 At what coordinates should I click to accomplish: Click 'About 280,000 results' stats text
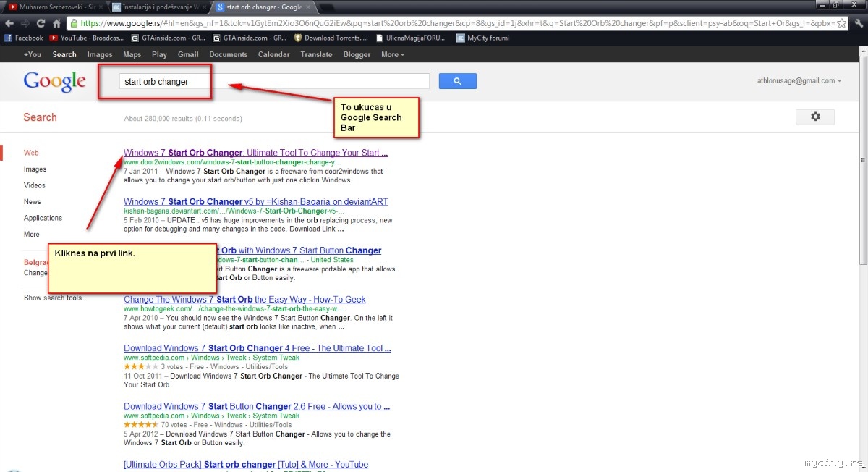[x=183, y=118]
